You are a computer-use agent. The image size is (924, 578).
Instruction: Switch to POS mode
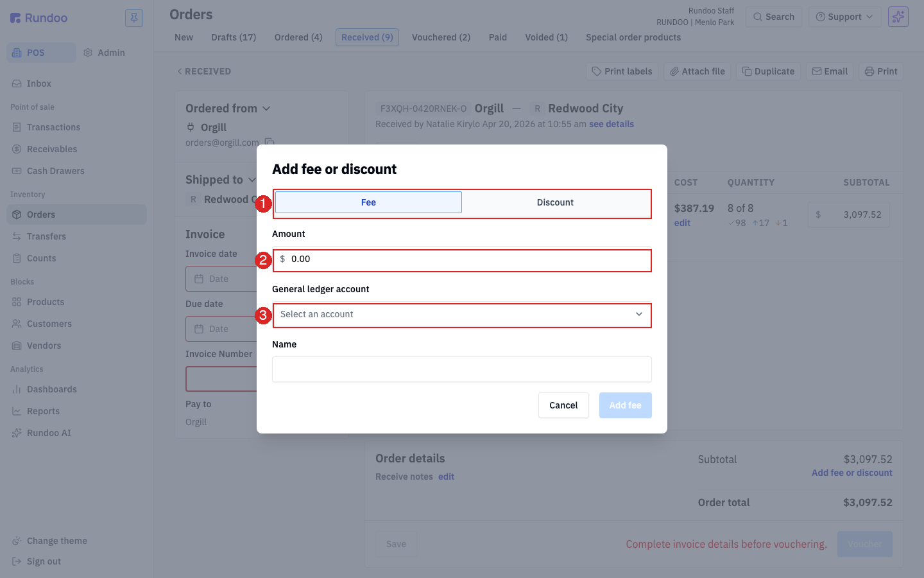41,53
